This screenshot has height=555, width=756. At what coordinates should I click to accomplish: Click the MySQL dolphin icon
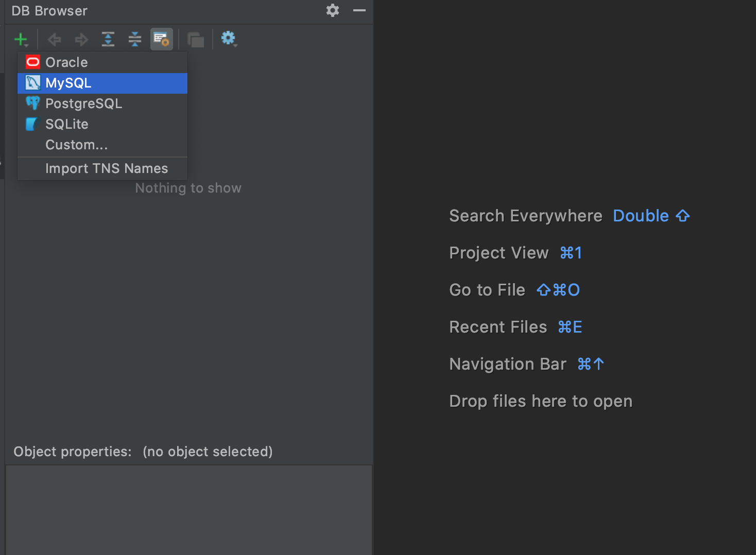click(33, 83)
